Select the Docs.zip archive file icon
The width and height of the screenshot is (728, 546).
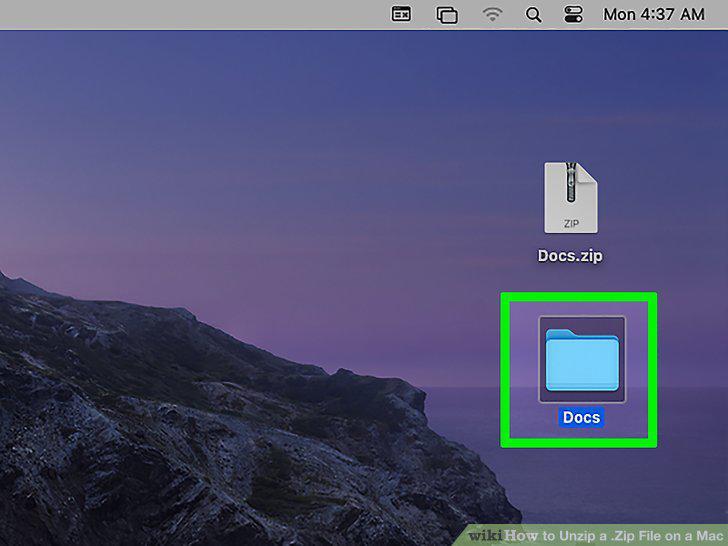(571, 198)
